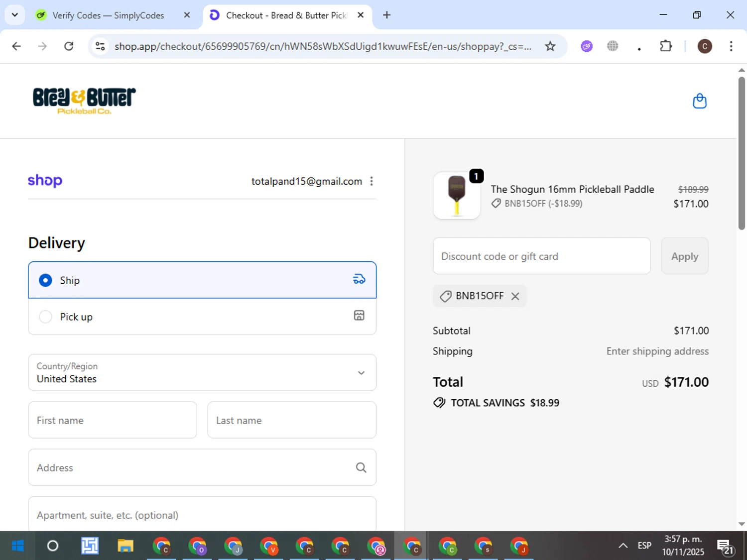
Task: Open the maze app on the taskbar
Action: [90, 546]
